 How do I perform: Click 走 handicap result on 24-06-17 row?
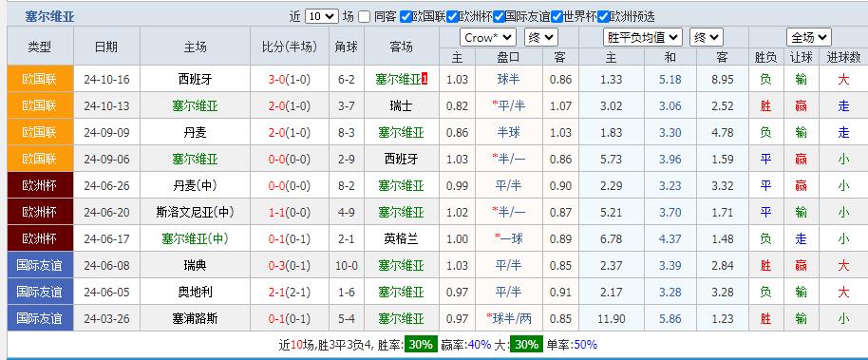[801, 238]
